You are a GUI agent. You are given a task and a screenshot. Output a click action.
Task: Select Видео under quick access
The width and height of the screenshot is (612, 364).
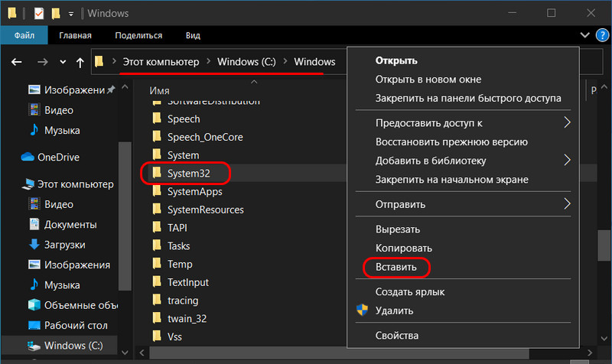tap(51, 110)
